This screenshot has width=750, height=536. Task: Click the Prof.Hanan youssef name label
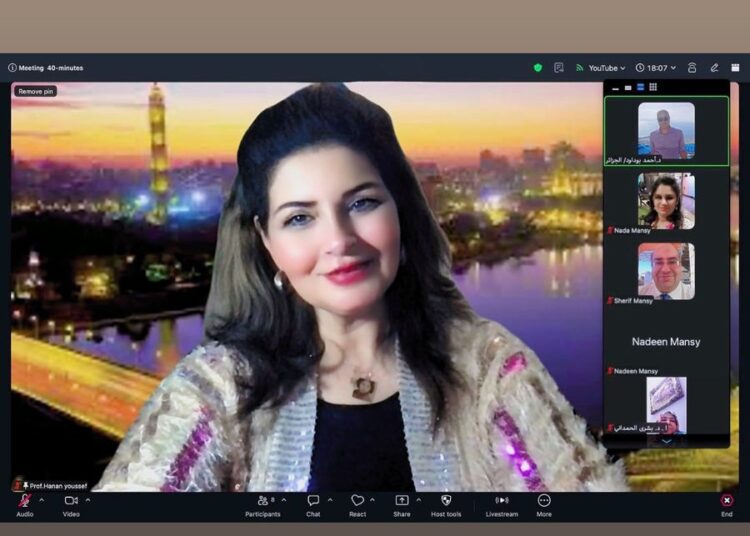[58, 486]
